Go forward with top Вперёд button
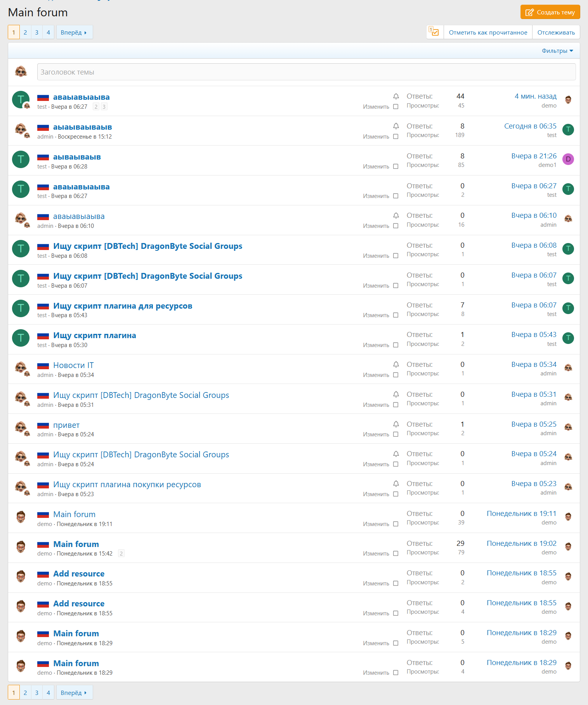The width and height of the screenshot is (588, 705). click(x=74, y=33)
